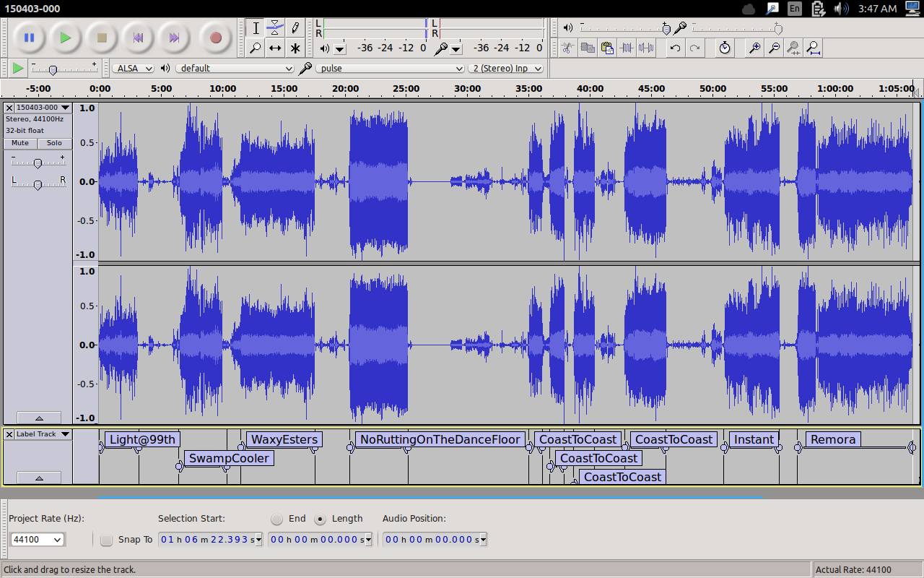Open the ALSA audio host dropdown

pos(134,68)
